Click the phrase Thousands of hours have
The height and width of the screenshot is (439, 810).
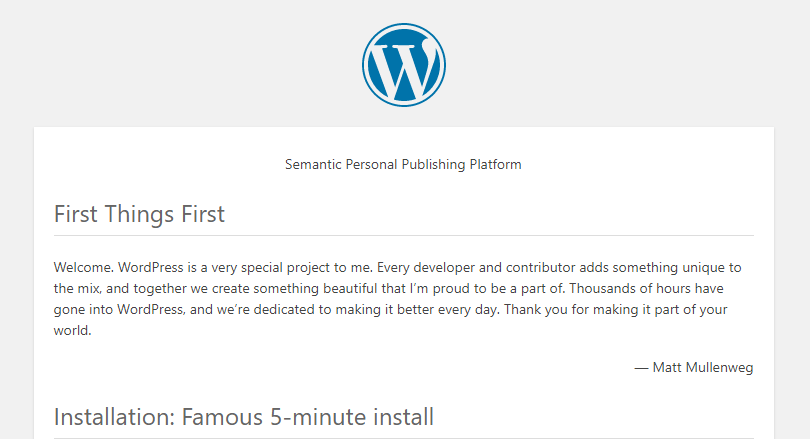tap(646, 288)
